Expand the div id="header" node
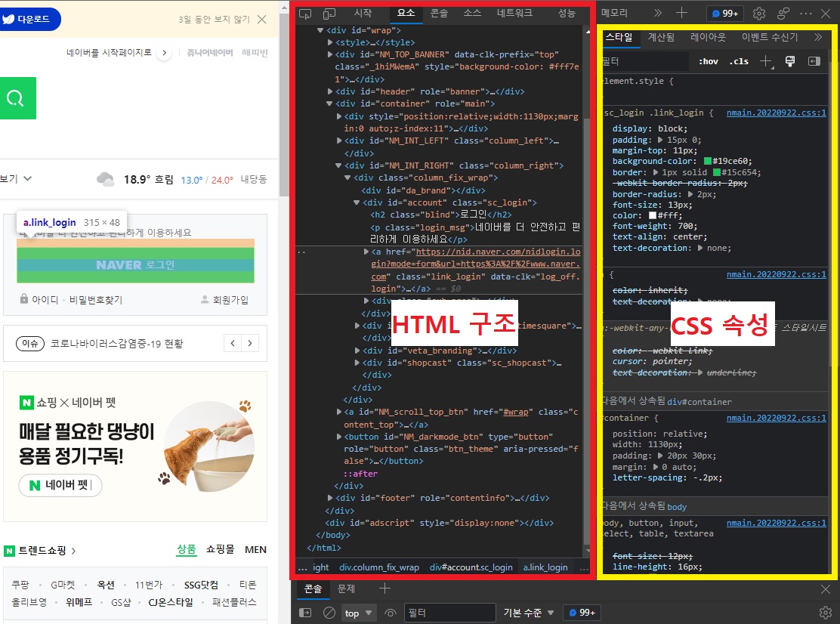 [330, 91]
